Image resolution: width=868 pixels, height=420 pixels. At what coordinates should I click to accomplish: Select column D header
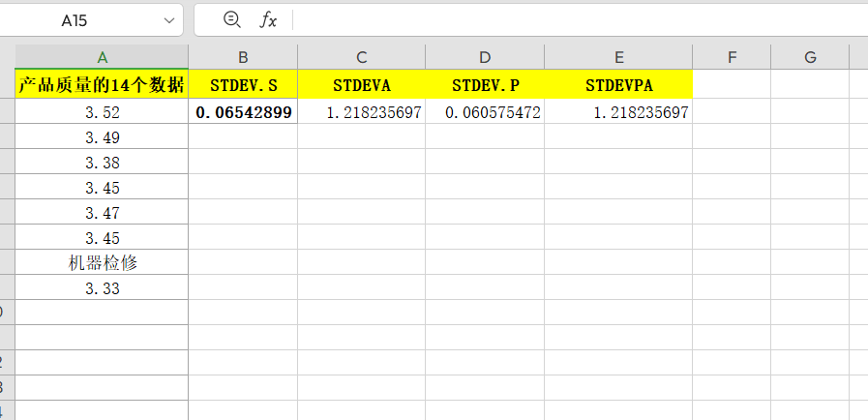[485, 57]
